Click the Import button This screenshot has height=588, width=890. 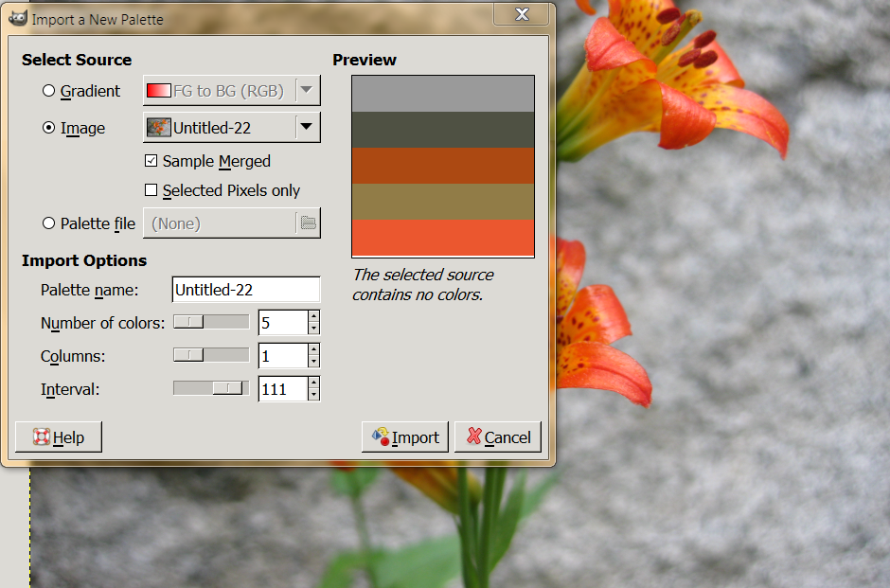(404, 437)
